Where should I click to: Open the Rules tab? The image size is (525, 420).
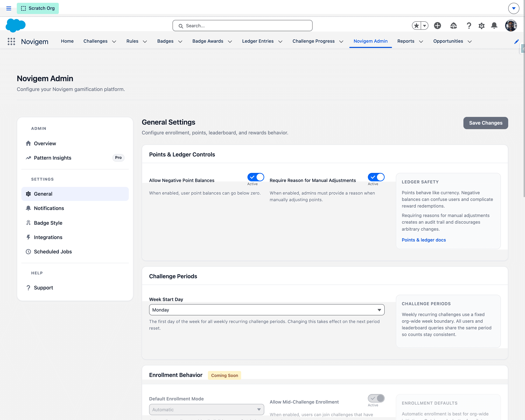pos(132,41)
